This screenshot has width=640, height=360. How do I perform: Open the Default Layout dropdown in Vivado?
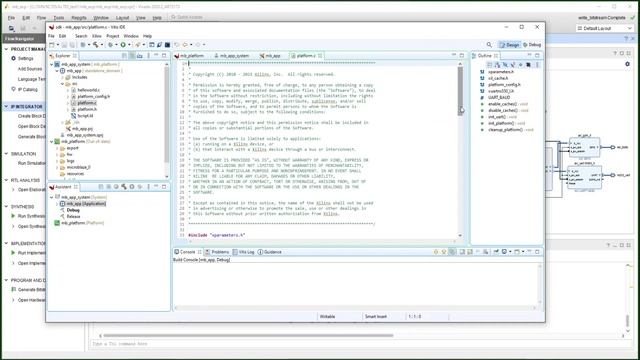tap(604, 28)
